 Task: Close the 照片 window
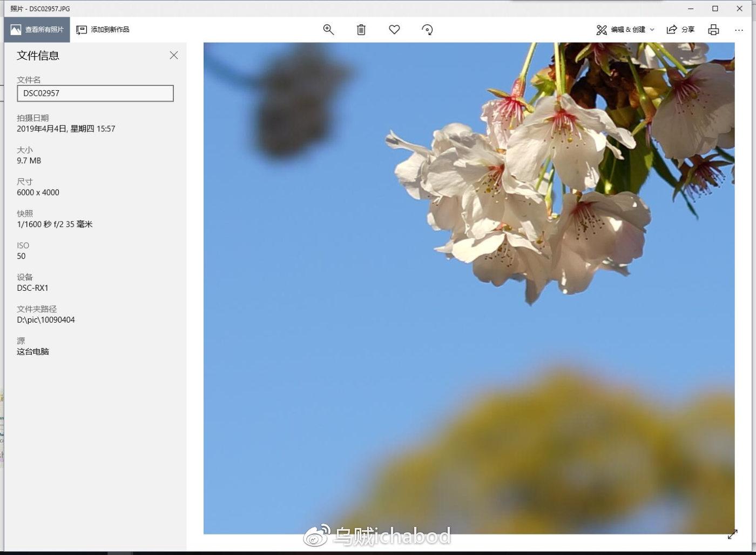pos(740,9)
